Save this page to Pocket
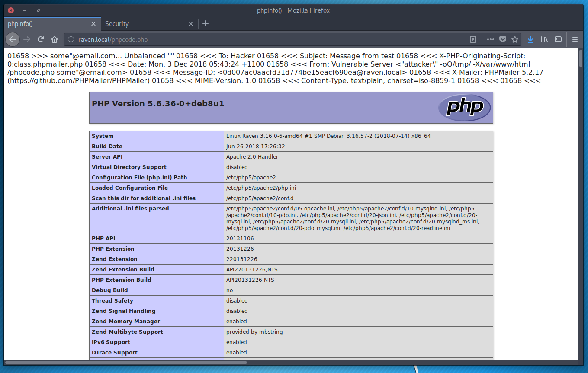 point(502,39)
